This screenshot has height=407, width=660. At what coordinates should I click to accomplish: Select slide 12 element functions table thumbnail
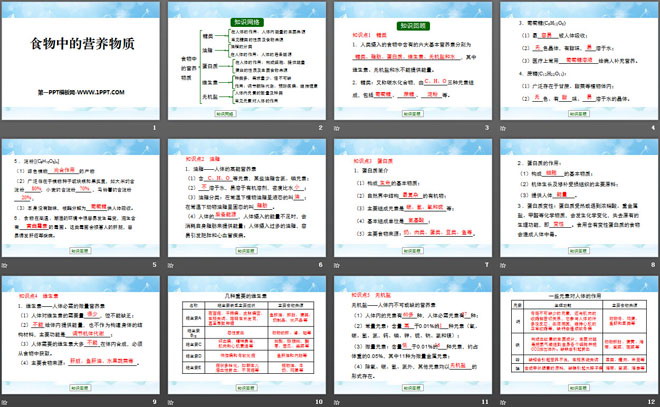pos(579,335)
